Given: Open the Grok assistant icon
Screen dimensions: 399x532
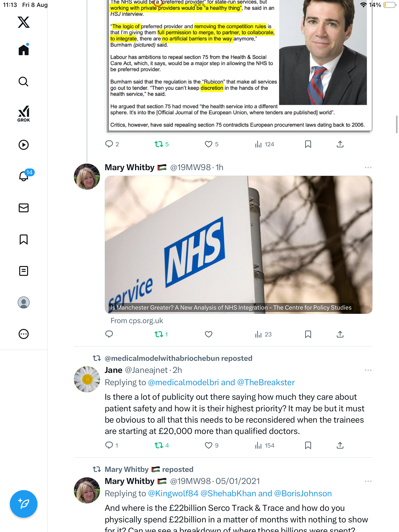Looking at the screenshot, I should click(24, 114).
